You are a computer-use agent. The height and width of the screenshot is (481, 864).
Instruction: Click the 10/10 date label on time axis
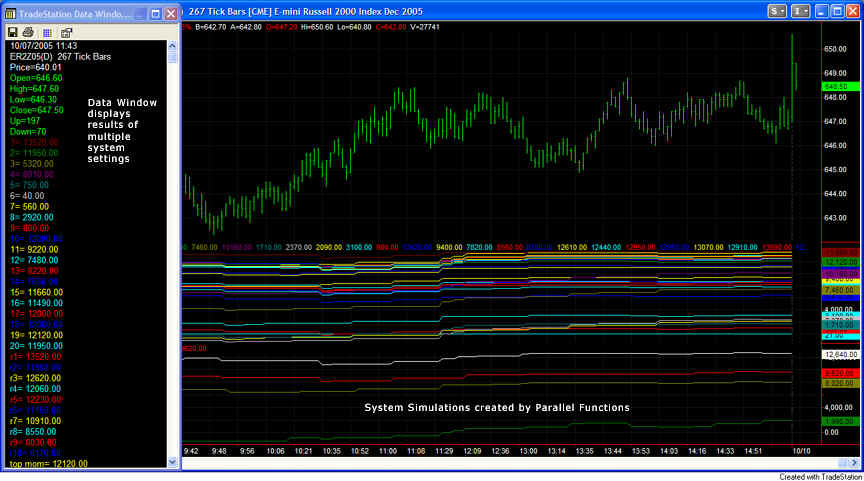(x=801, y=451)
